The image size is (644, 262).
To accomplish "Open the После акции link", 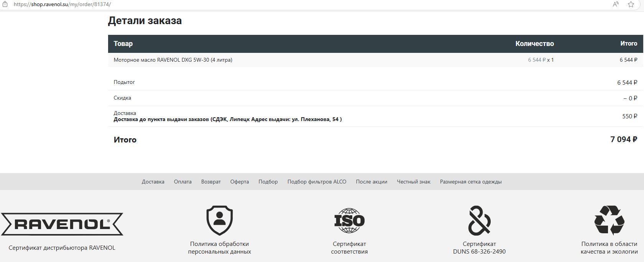I will click(371, 182).
